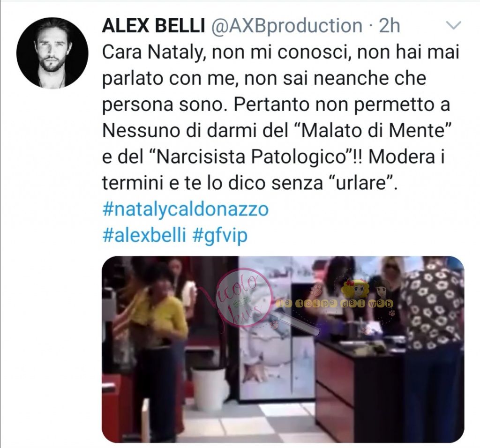Expand the tweet options chevron

click(452, 25)
